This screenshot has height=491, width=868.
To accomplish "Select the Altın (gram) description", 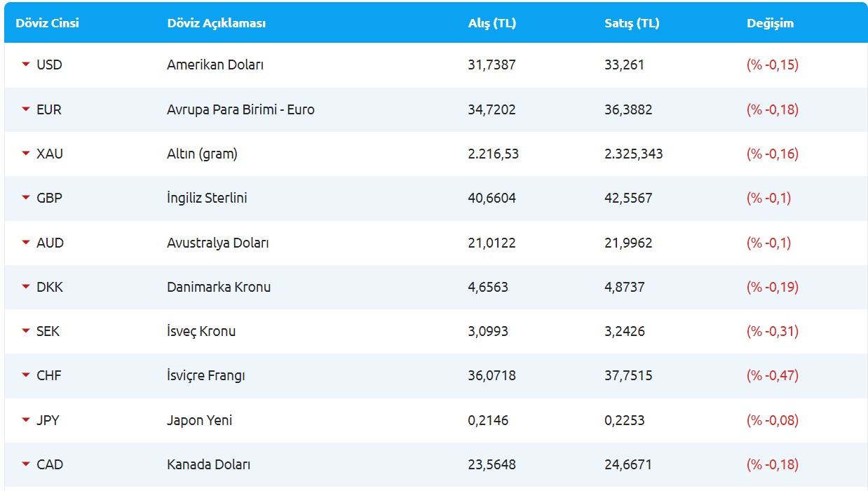I will click(x=202, y=154).
